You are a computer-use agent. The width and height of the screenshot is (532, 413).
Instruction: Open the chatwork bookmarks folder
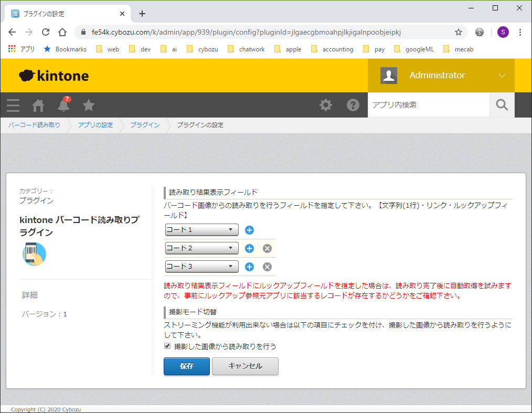click(246, 49)
